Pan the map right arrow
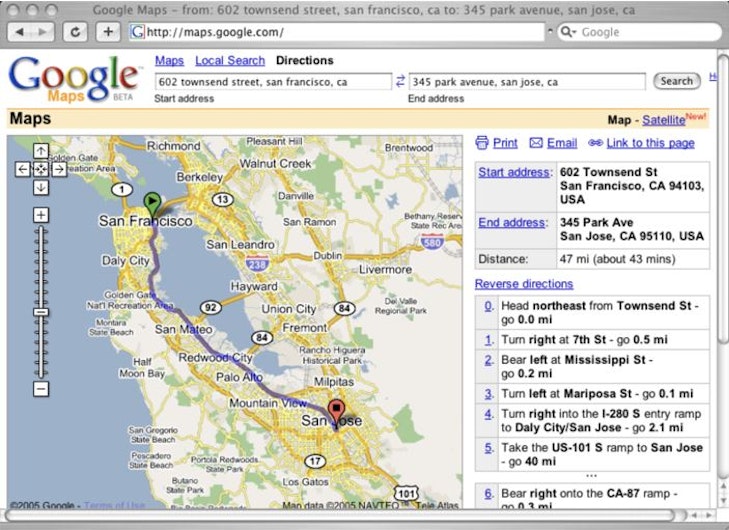Viewport: 729px width, 530px height. click(x=59, y=169)
